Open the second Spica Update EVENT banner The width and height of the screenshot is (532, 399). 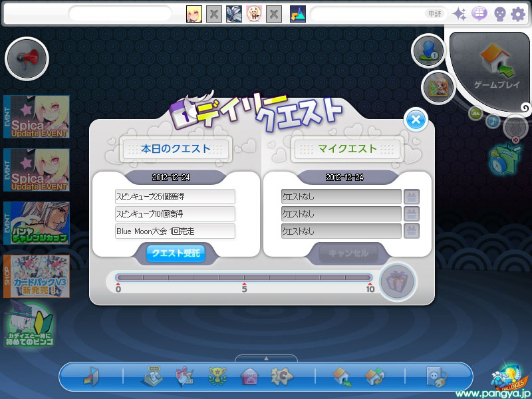(37, 170)
